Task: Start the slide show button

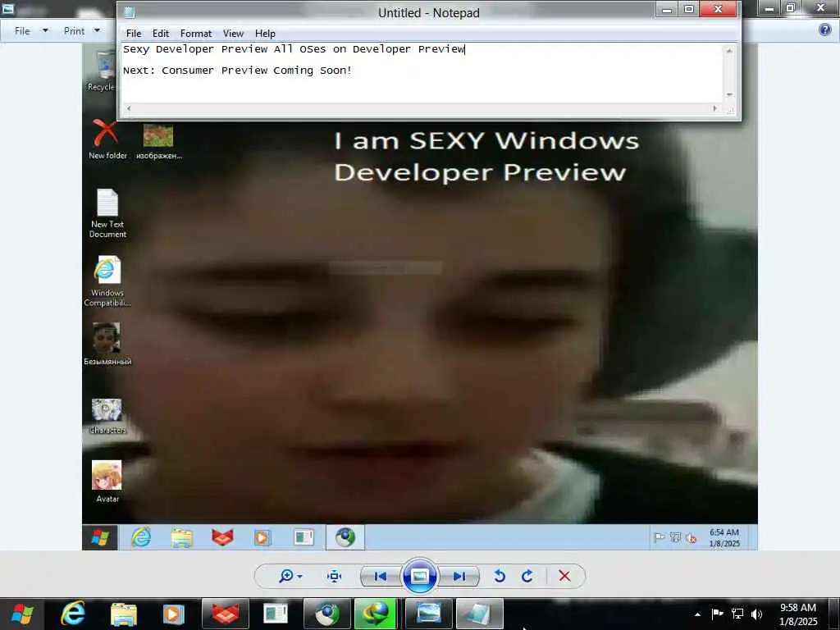Action: pos(419,576)
